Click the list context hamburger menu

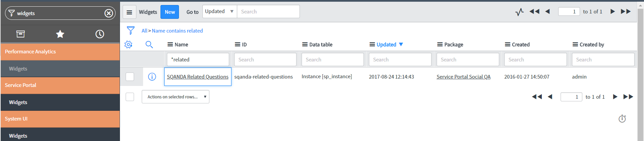click(x=129, y=12)
